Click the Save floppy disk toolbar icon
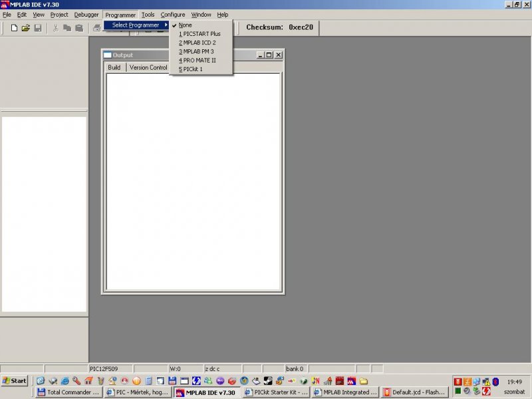This screenshot has width=532, height=399. pos(38,28)
